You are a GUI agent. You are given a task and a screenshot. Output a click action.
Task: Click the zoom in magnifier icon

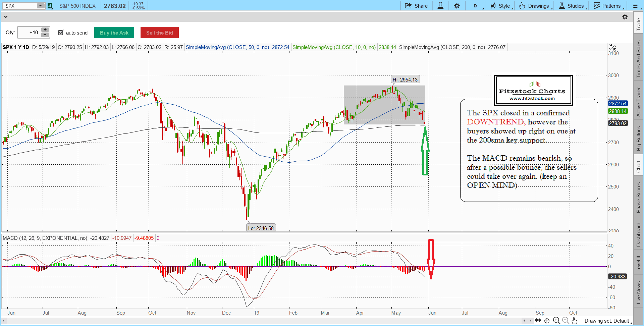556,321
